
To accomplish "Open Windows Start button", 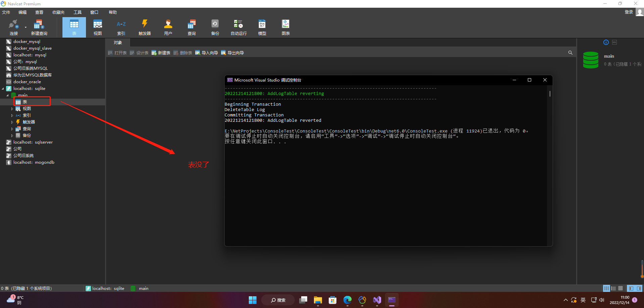I will pos(252,300).
